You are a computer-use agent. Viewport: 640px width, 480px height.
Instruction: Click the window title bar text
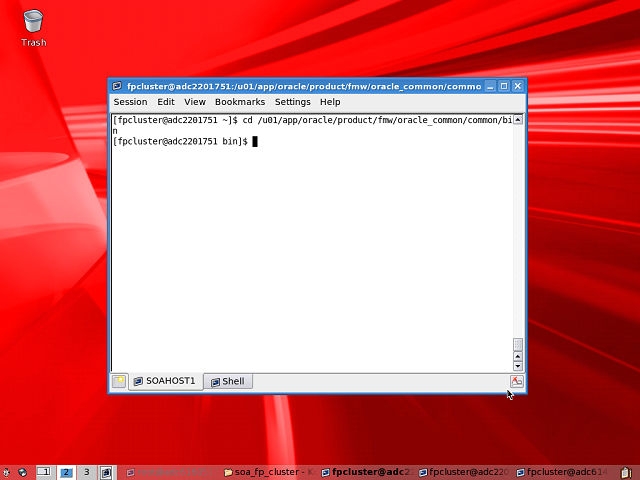pos(304,86)
